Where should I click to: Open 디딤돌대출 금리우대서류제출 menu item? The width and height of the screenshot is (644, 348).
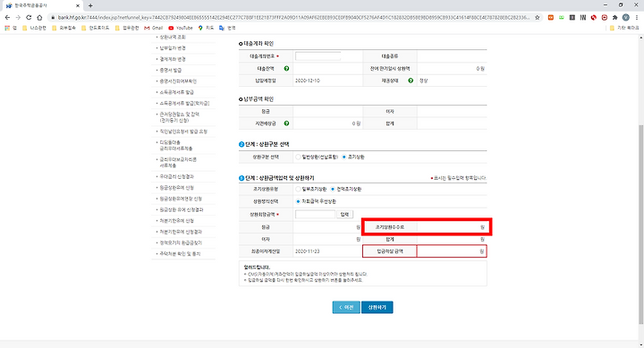(176, 145)
